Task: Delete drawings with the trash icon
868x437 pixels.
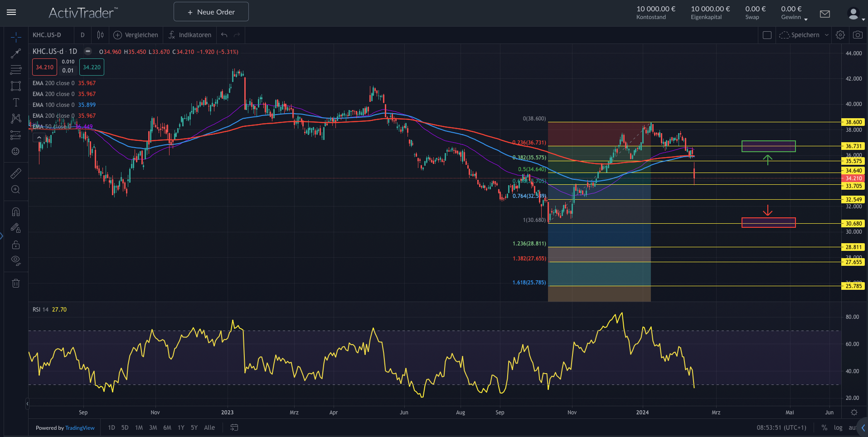Action: [x=16, y=283]
